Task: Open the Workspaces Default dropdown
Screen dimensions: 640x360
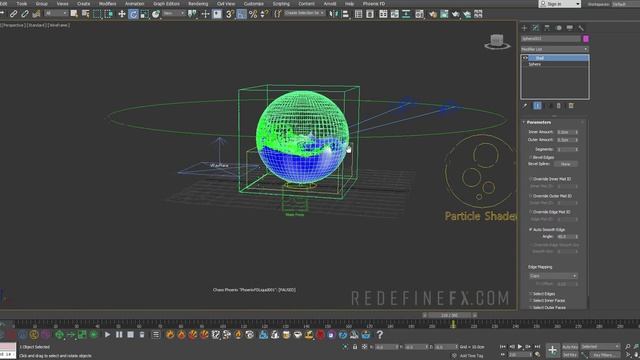Action: pos(625,4)
